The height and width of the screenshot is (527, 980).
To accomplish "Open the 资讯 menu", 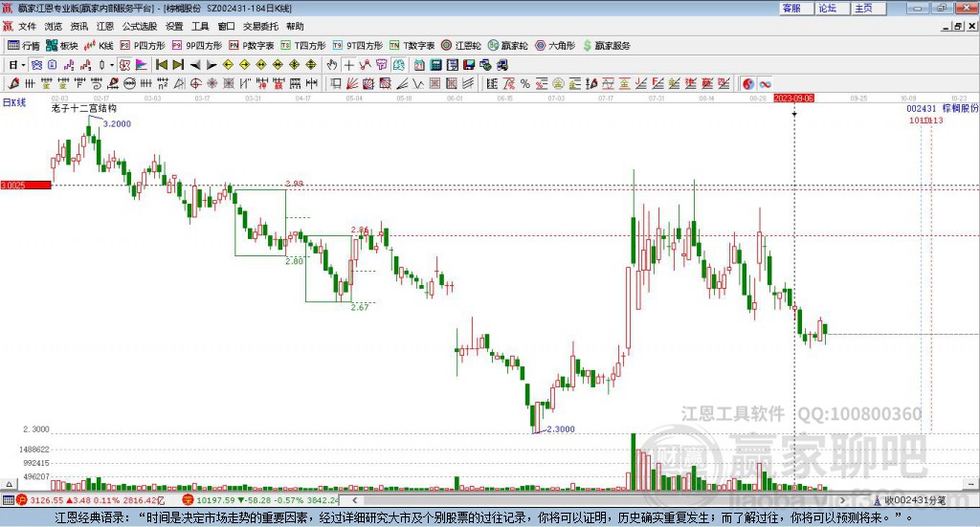I will click(79, 26).
